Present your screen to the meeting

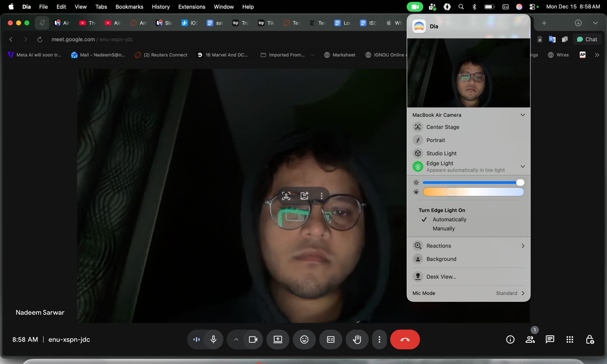click(278, 339)
